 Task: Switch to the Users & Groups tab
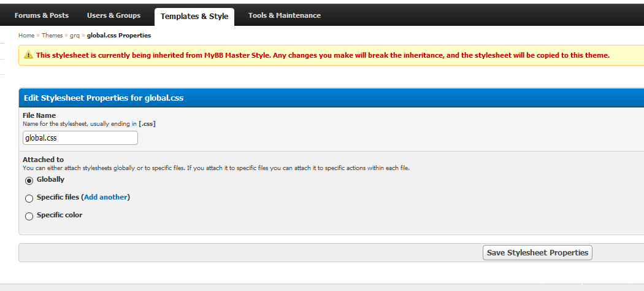coord(113,15)
